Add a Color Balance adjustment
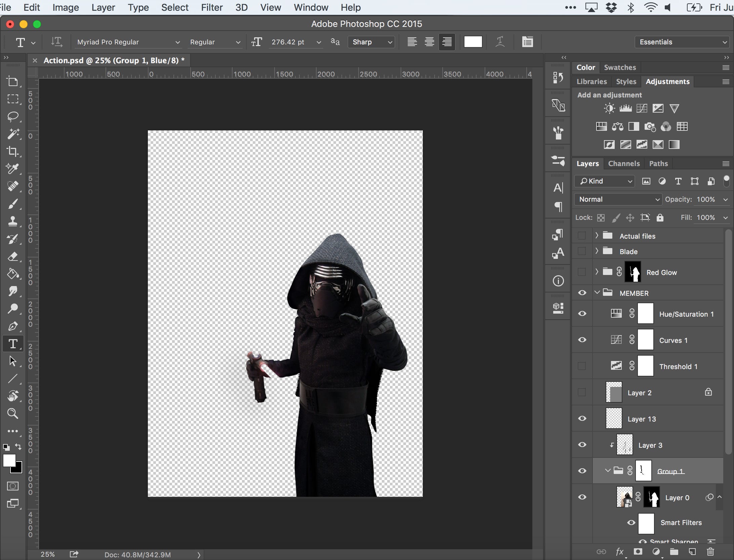The height and width of the screenshot is (560, 734). click(618, 127)
